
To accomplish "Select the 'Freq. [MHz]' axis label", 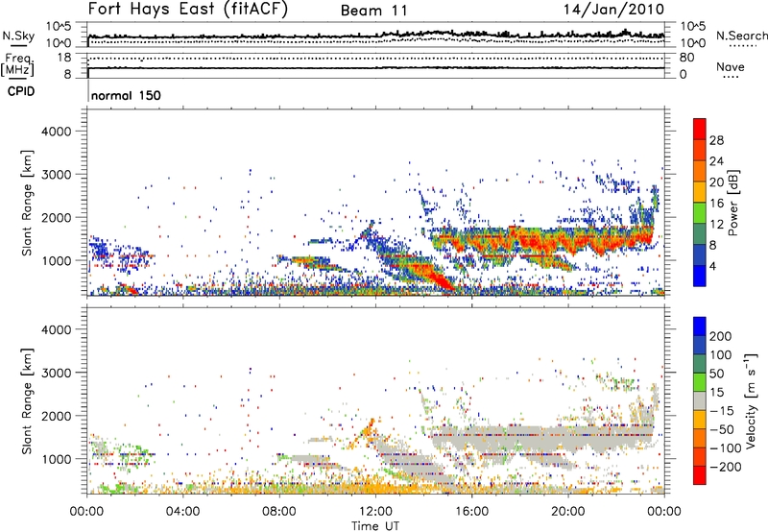I will [x=18, y=65].
